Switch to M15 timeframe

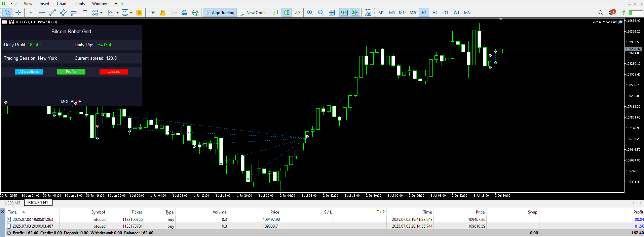tap(403, 13)
